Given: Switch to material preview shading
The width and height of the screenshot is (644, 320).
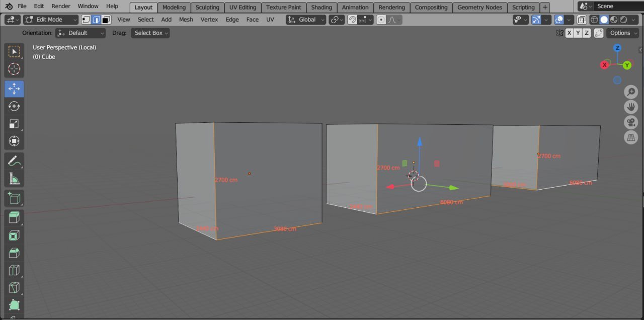Looking at the screenshot, I should click(x=614, y=20).
